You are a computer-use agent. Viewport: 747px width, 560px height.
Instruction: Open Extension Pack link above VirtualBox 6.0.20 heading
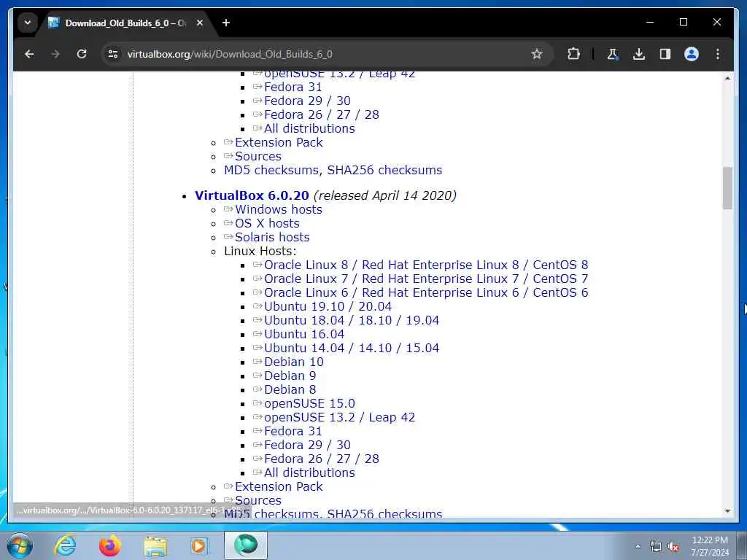point(279,142)
